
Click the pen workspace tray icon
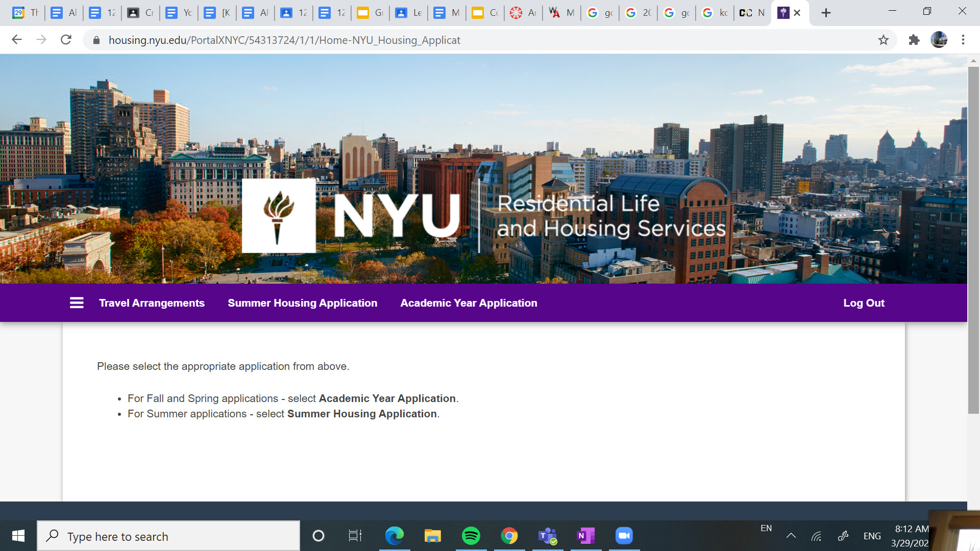843,536
